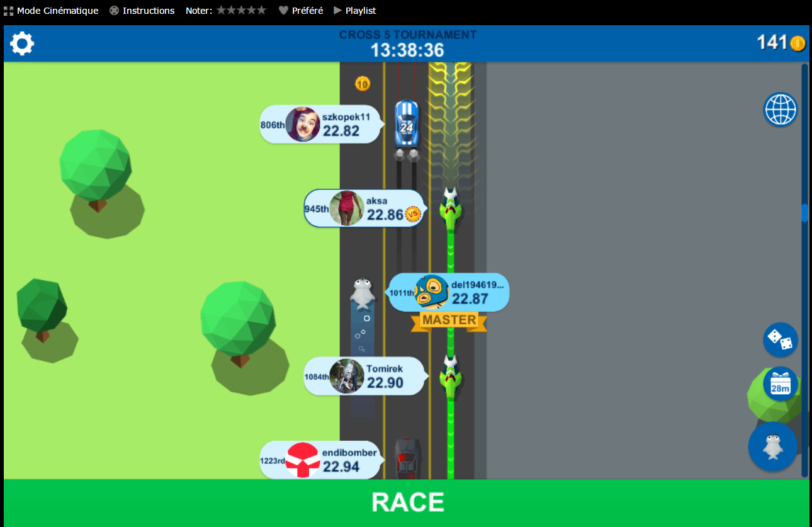Click the VS badge next to aksa

point(413,215)
